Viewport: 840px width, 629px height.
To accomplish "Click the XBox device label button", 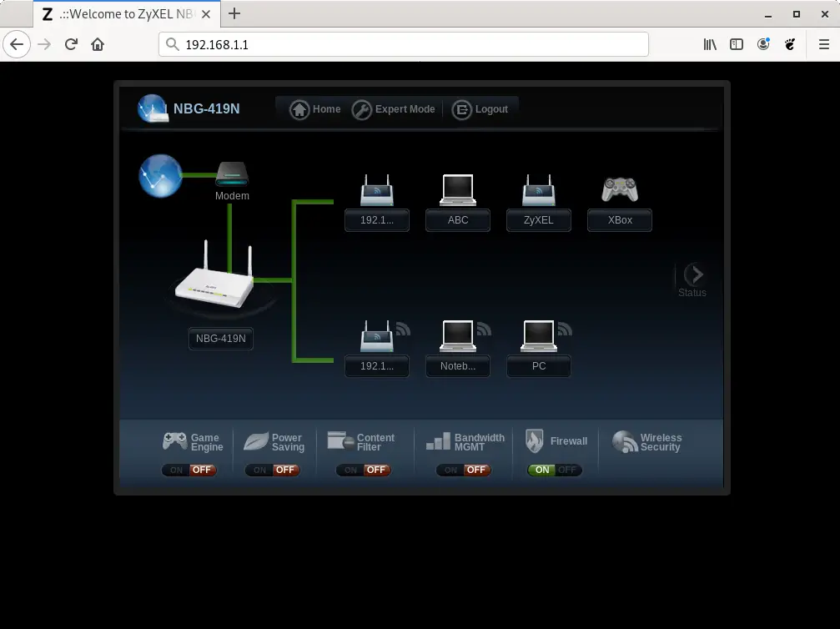I will coord(620,220).
